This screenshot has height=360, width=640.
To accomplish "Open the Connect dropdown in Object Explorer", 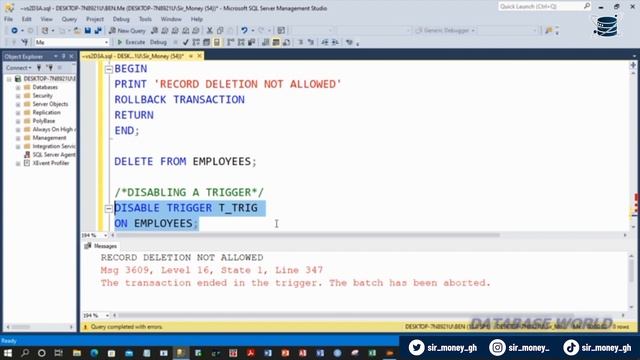I will [x=18, y=67].
